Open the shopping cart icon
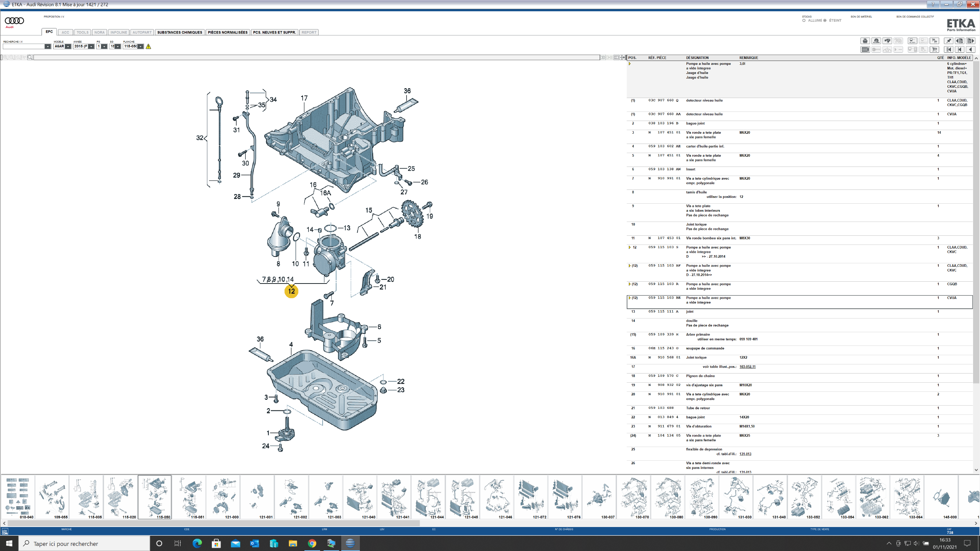 (x=934, y=50)
